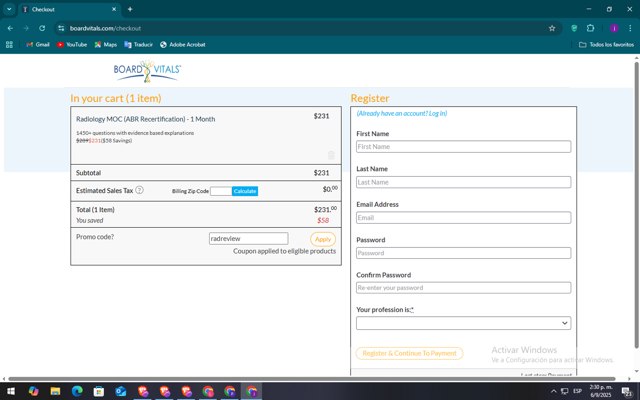Click Already have an account? Log in
This screenshot has width=640, height=400.
click(x=402, y=113)
